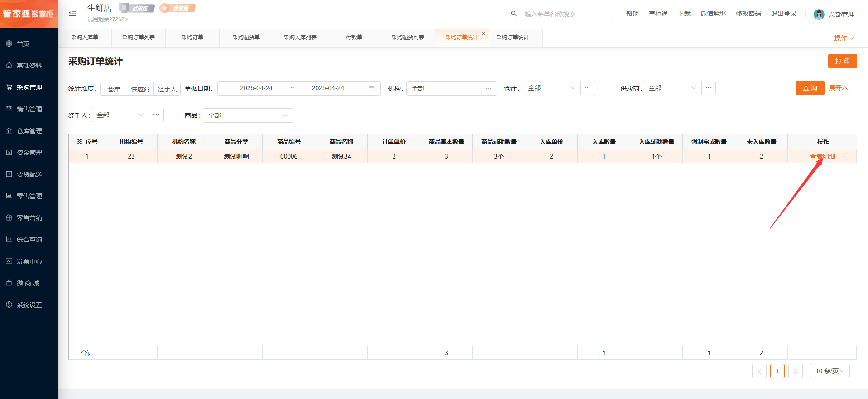This screenshot has width=868, height=399.
Task: Click the 退出登录 link
Action: pos(784,14)
